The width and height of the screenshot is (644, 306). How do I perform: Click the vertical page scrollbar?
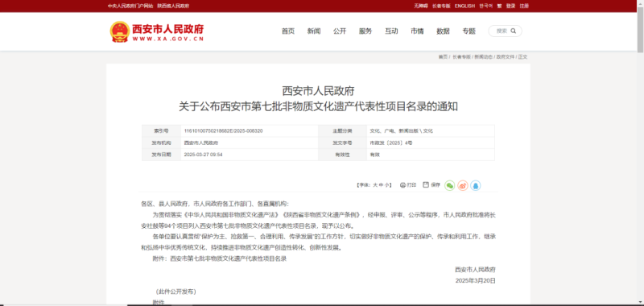[x=640, y=153]
